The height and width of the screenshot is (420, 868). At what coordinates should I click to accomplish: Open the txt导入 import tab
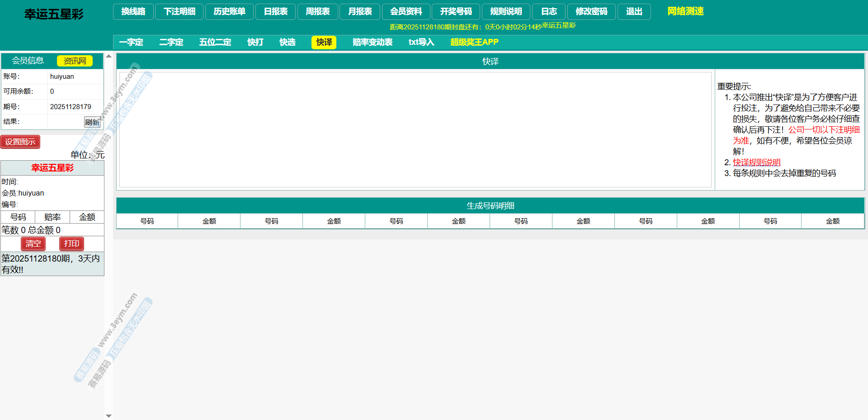pos(421,42)
